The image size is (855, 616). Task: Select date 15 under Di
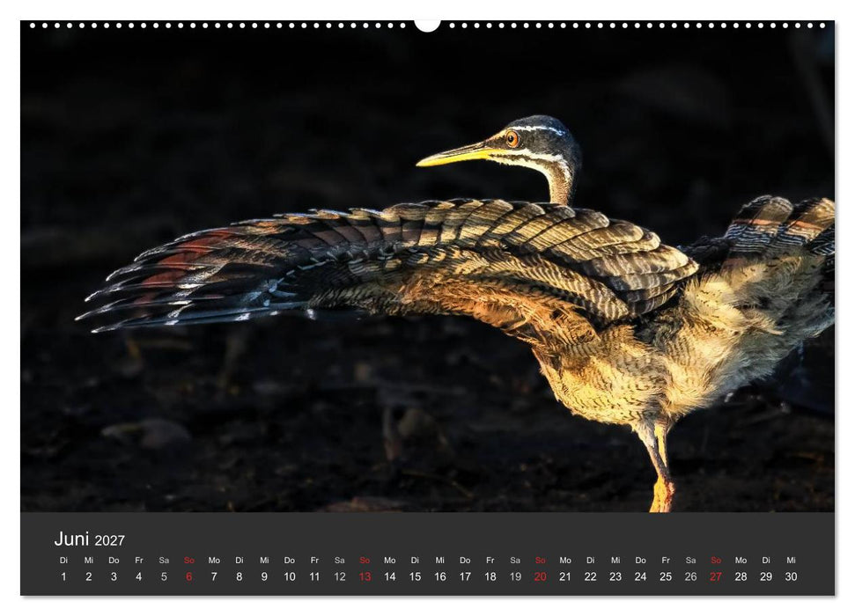[415, 576]
